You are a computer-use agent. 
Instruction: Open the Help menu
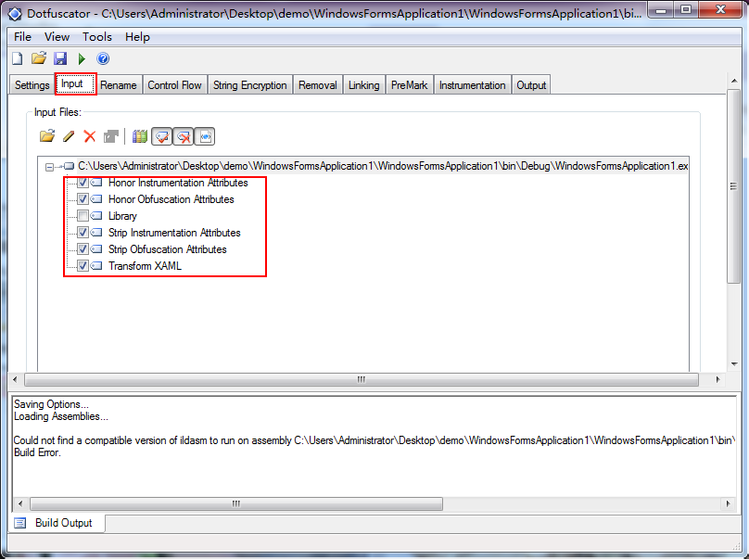coord(137,37)
